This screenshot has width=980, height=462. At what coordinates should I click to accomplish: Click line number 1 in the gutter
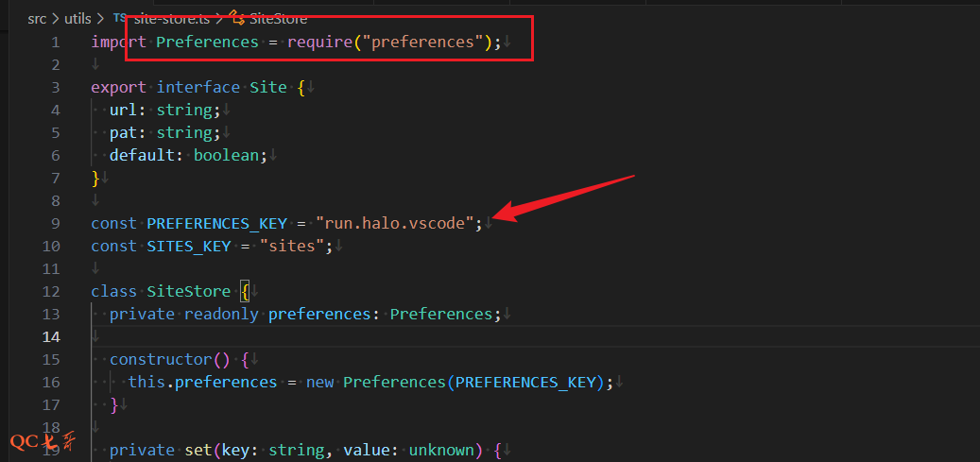(55, 42)
